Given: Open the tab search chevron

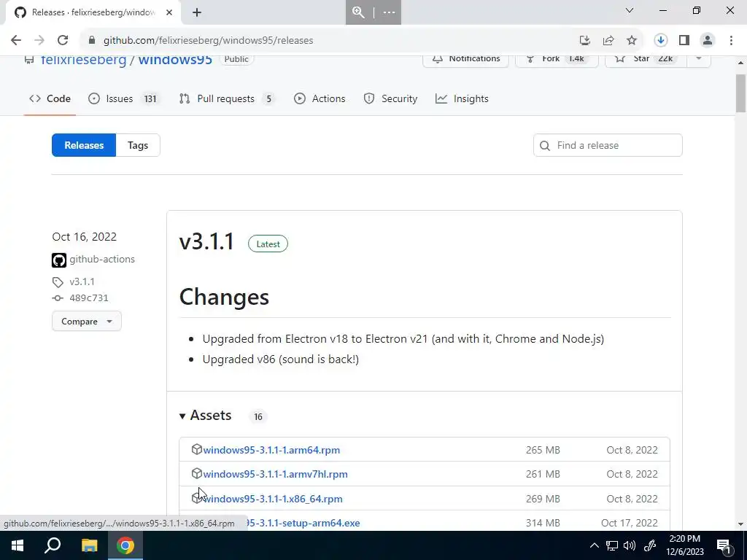Looking at the screenshot, I should coord(630,10).
